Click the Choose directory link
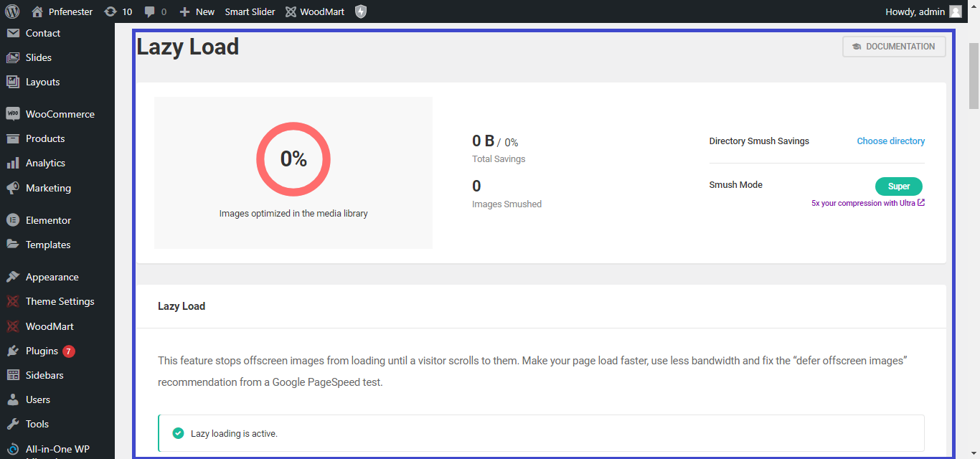Viewport: 980px width, 459px height. [890, 141]
